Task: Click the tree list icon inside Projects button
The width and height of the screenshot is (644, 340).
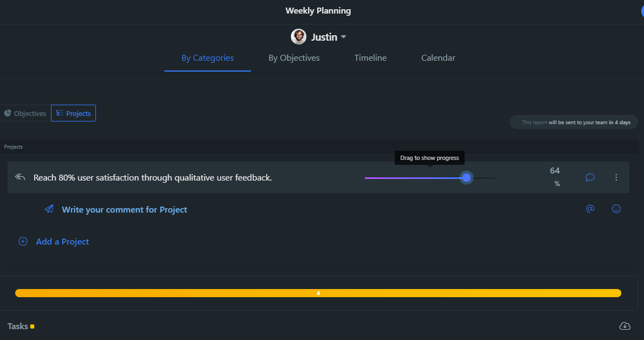Action: click(x=59, y=113)
